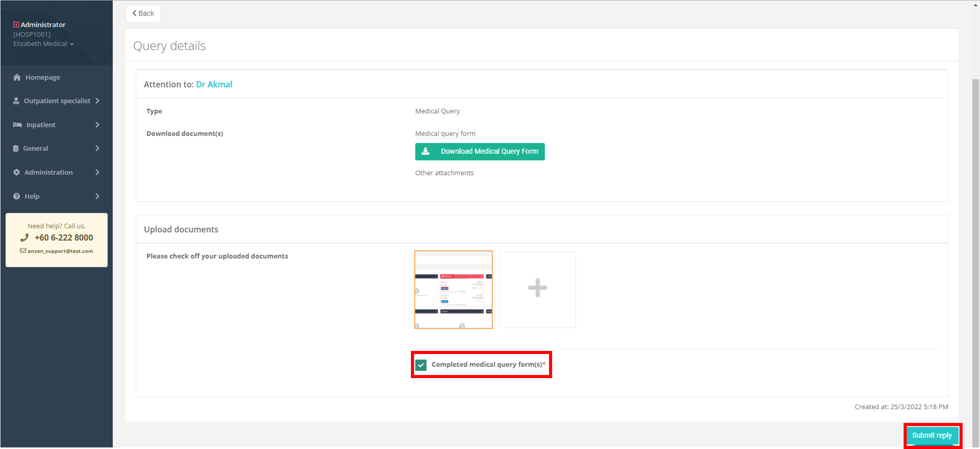Click the Administration gear icon
Viewport: 980px width, 449px height.
(x=16, y=173)
